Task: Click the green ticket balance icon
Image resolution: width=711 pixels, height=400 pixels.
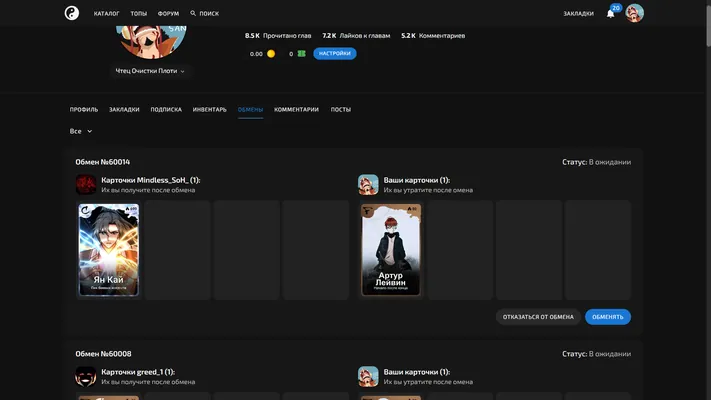Action: 302,54
